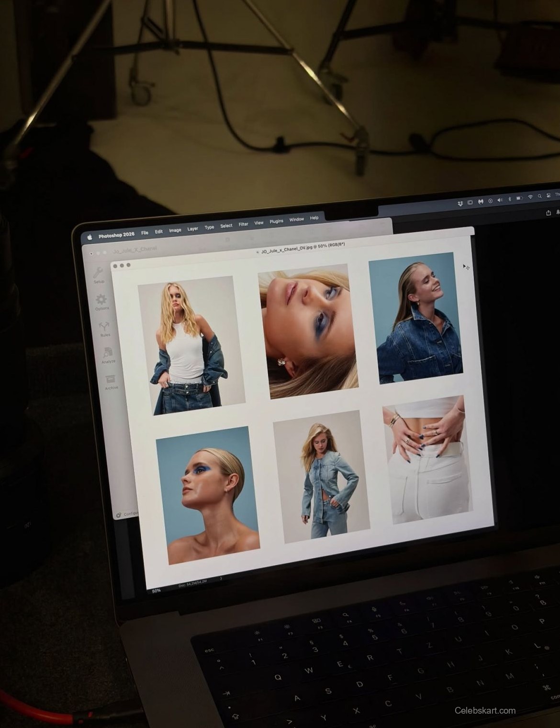Click the share icon below menu bar
The width and height of the screenshot is (560, 728).
[548, 213]
